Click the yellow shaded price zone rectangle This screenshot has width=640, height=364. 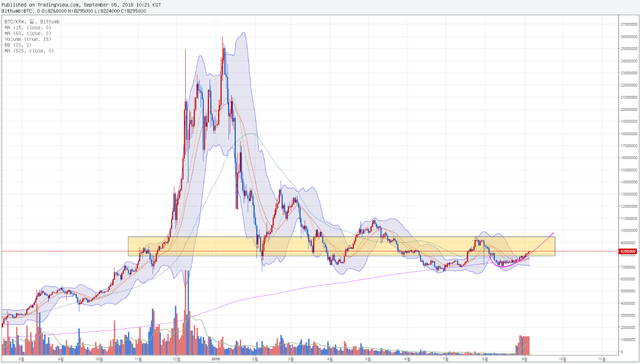click(x=341, y=246)
